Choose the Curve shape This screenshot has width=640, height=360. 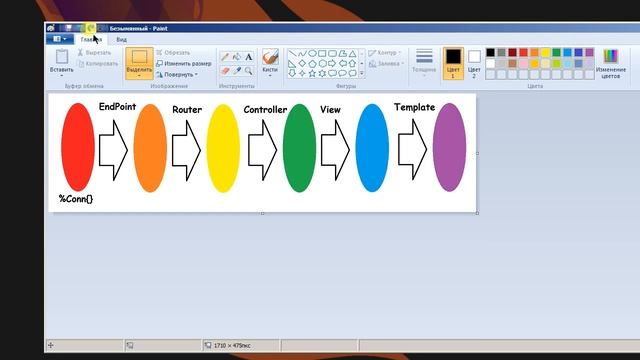pos(302,53)
